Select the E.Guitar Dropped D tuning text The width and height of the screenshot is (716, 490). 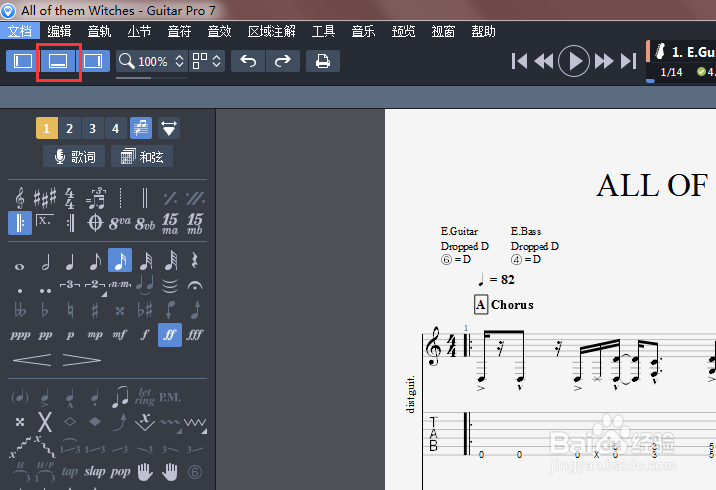pyautogui.click(x=464, y=246)
